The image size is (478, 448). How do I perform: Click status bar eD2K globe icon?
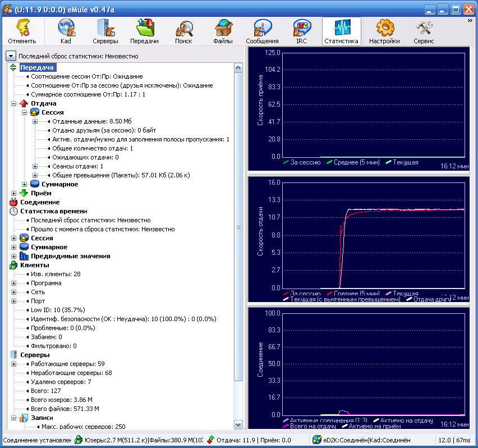(317, 440)
